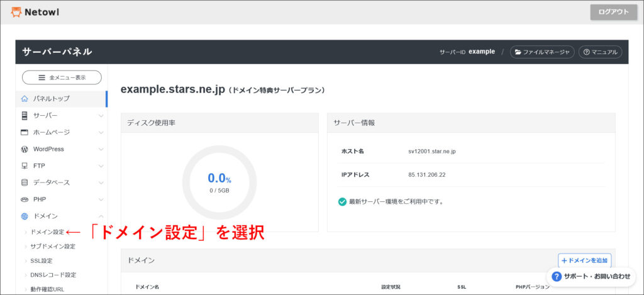
Task: Click the ドメイン名 column header
Action: pos(147,287)
